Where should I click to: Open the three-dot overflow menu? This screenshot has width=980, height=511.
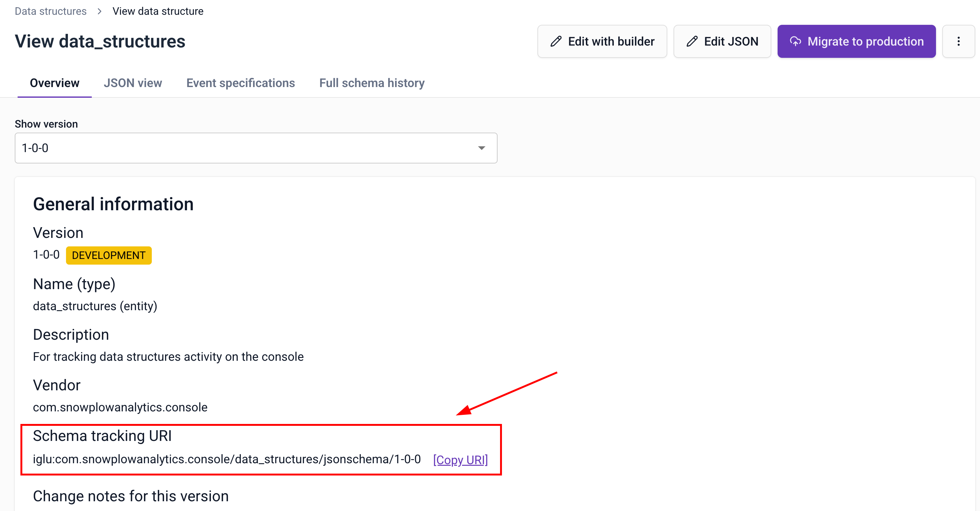point(958,41)
